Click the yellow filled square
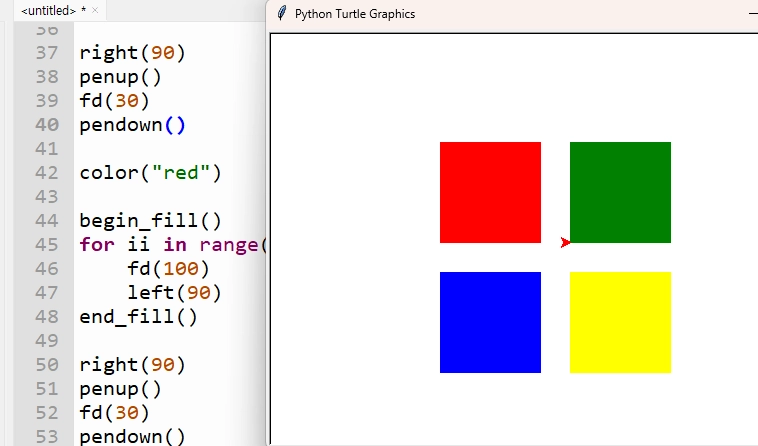 pyautogui.click(x=620, y=322)
